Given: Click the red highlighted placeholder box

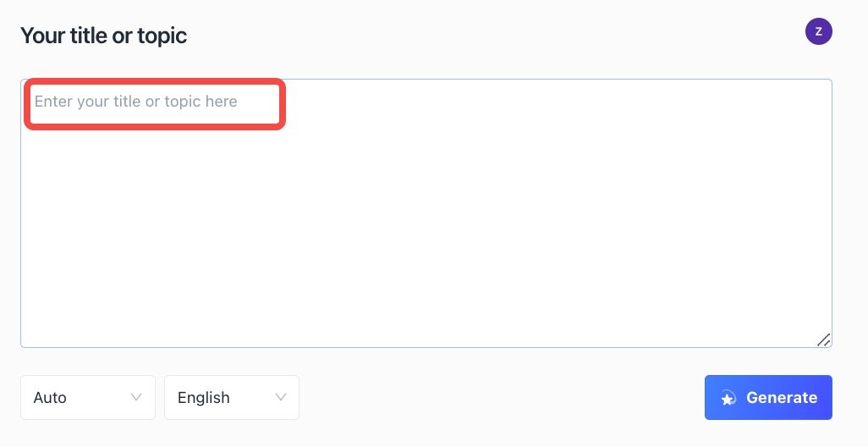Looking at the screenshot, I should click(155, 104).
